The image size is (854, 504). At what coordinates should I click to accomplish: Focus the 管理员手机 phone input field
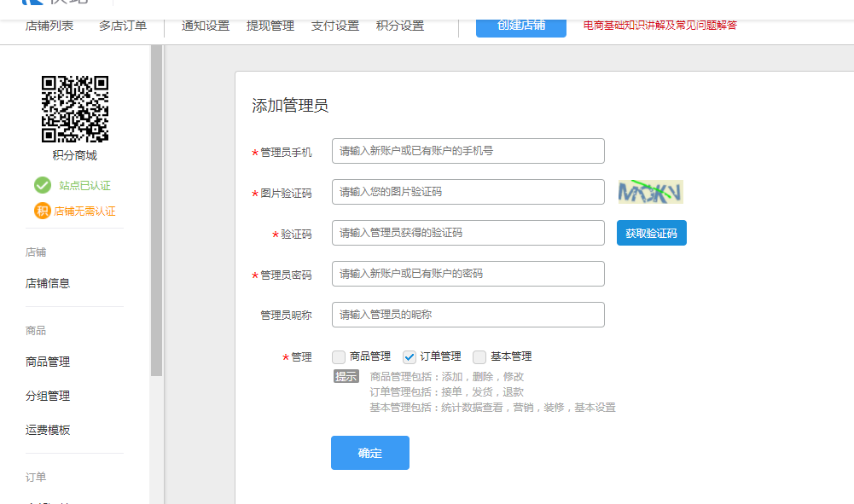click(x=468, y=151)
